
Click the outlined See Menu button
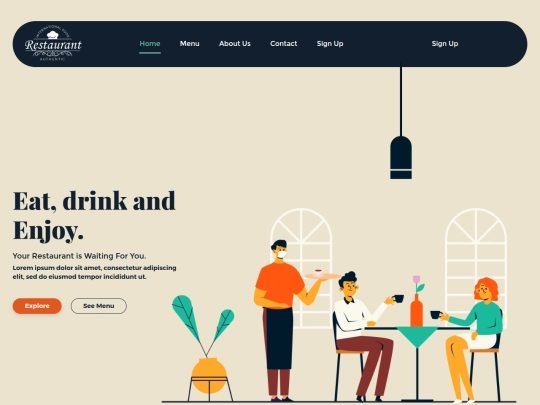click(99, 306)
